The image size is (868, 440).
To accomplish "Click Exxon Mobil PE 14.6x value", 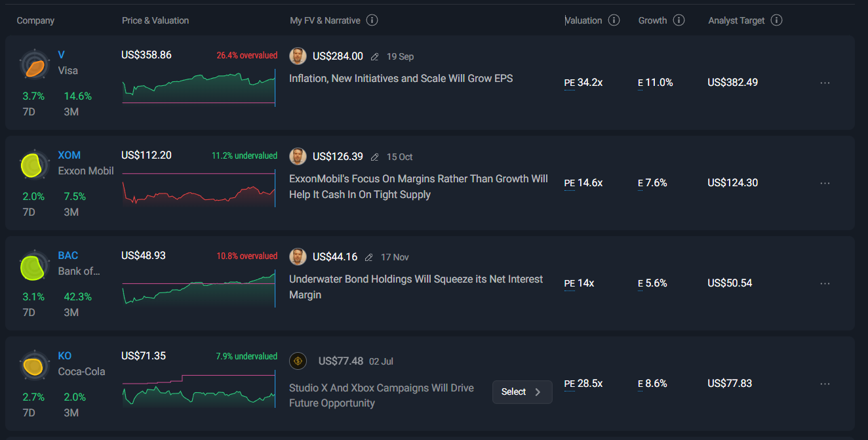I will pyautogui.click(x=583, y=183).
